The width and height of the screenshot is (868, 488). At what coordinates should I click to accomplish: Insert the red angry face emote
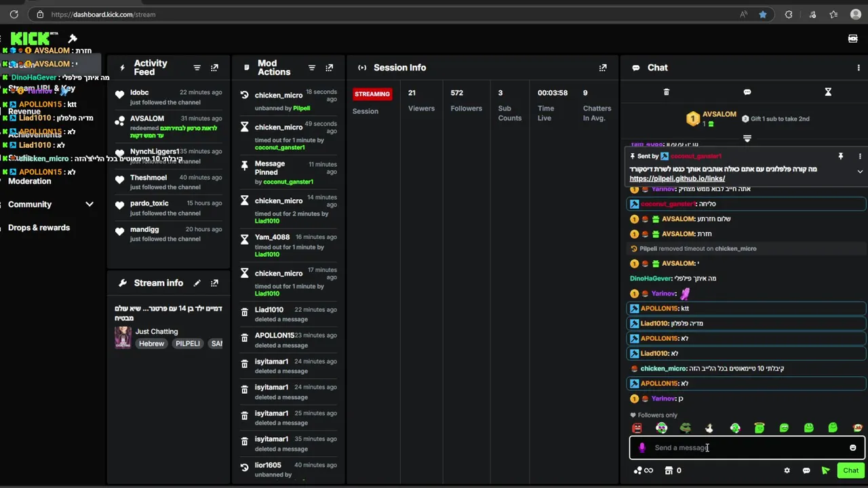coord(637,428)
